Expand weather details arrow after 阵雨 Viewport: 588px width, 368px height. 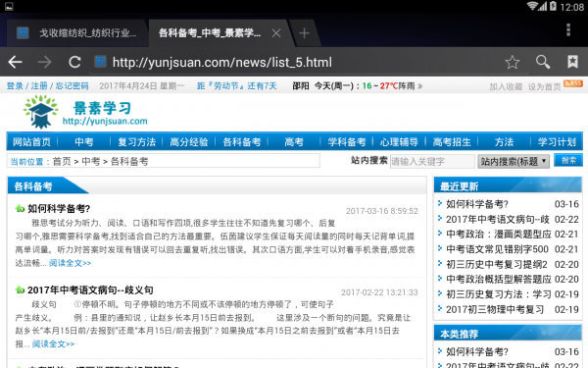pos(420,86)
